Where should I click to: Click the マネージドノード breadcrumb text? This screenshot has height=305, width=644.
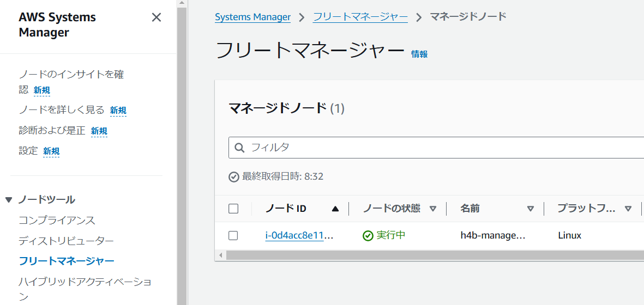[x=468, y=17]
